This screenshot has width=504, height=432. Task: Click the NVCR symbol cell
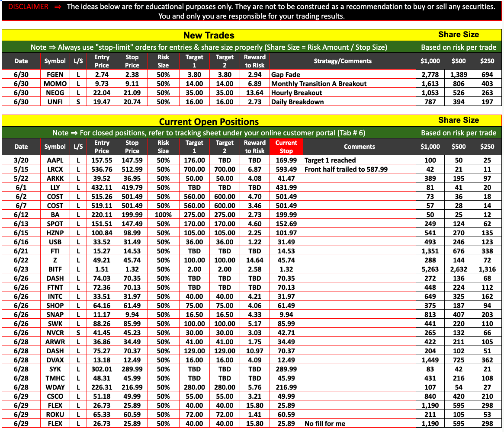coord(55,333)
